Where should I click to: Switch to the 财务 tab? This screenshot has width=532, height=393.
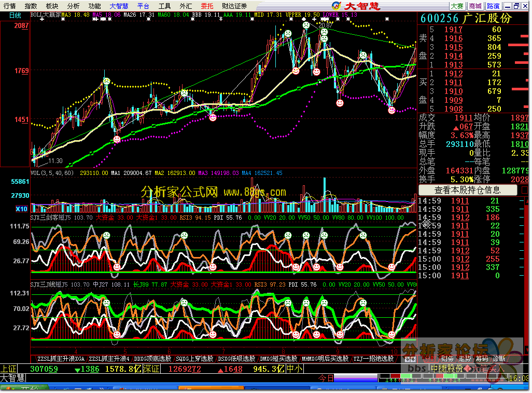[447, 358]
